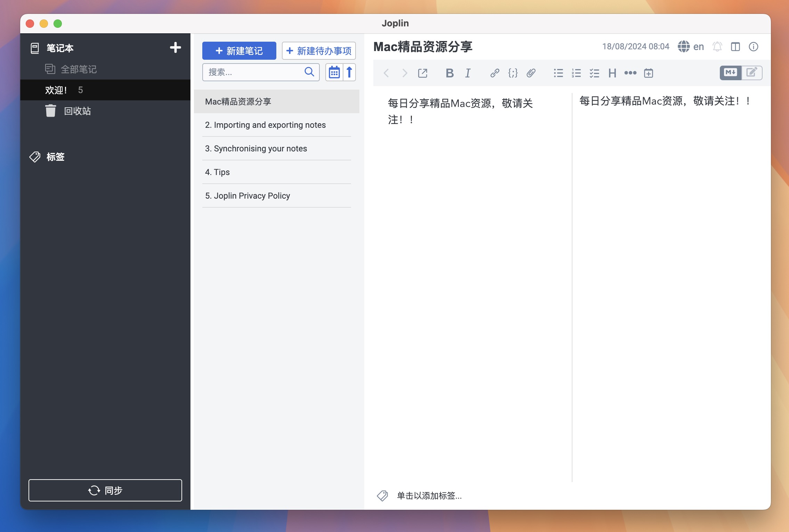The height and width of the screenshot is (532, 789).
Task: Insert a checkbox list
Action: click(x=594, y=73)
